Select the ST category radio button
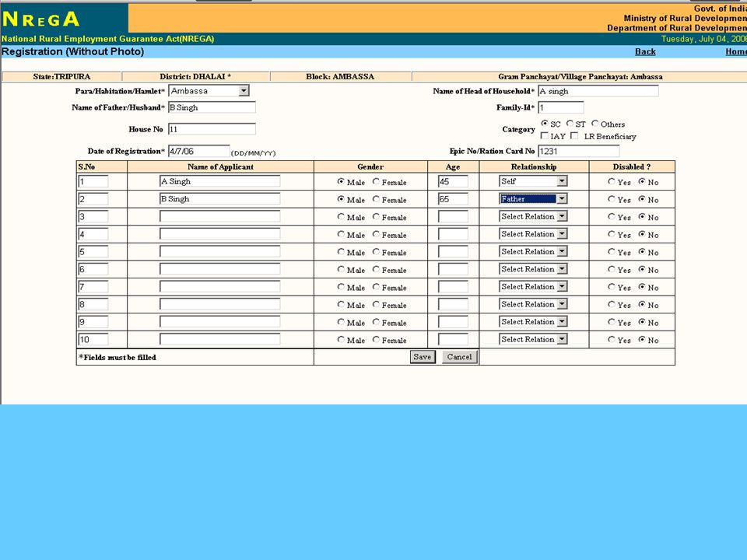This screenshot has height=560, width=747. [x=570, y=124]
